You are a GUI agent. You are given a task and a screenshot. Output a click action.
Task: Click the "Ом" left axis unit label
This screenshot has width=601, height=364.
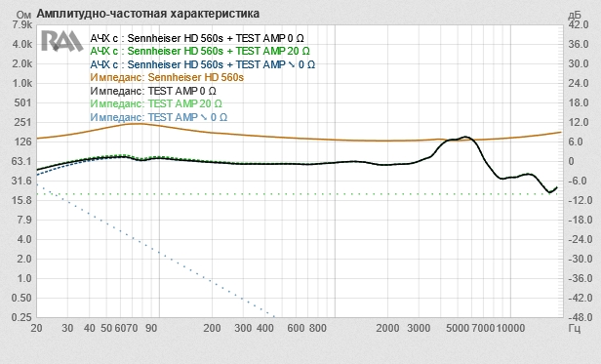pos(23,15)
